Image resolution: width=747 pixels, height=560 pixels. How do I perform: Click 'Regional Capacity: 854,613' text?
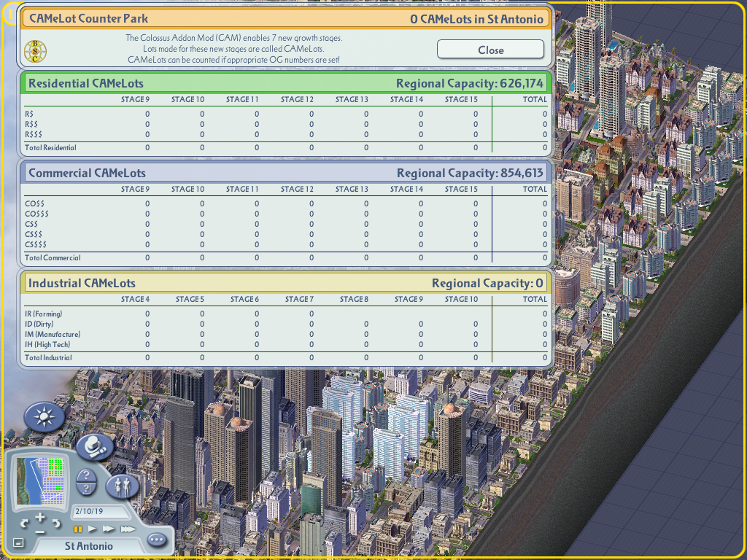tap(471, 174)
